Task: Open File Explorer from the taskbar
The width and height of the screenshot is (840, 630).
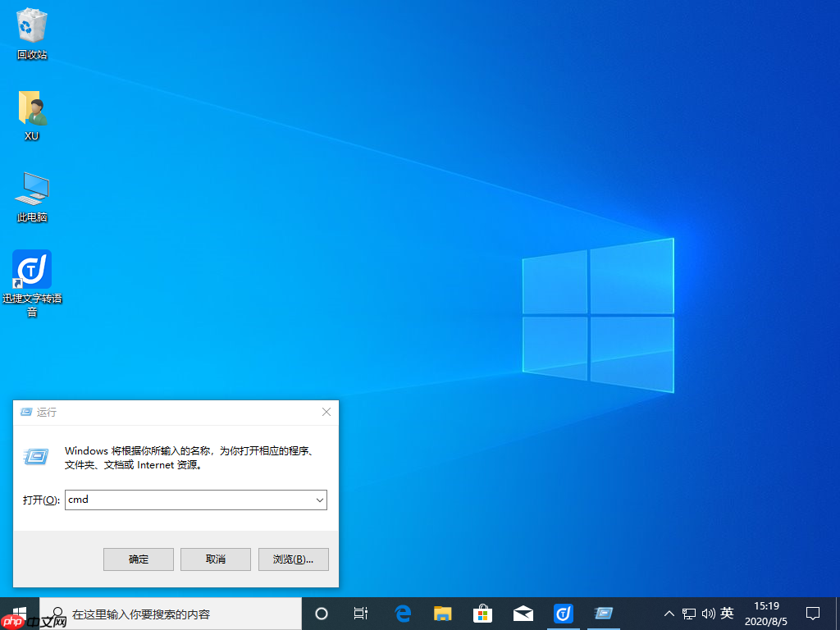Action: [442, 614]
